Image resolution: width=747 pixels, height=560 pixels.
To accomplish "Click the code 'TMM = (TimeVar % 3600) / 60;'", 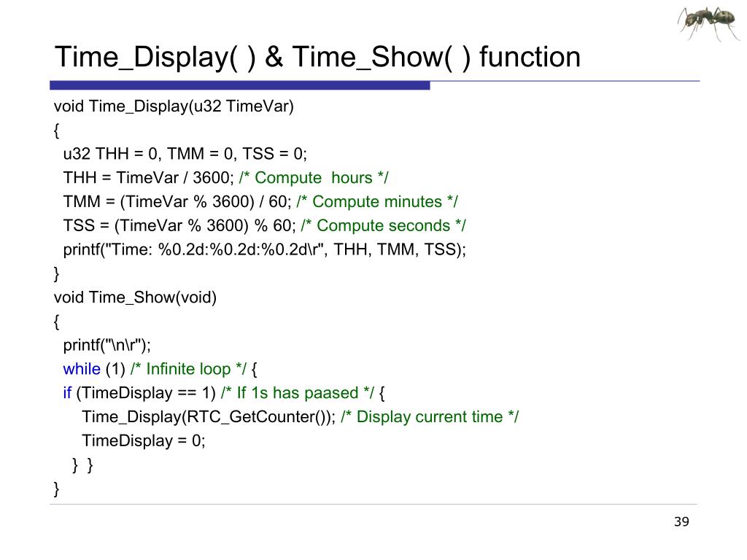I will pyautogui.click(x=177, y=202).
